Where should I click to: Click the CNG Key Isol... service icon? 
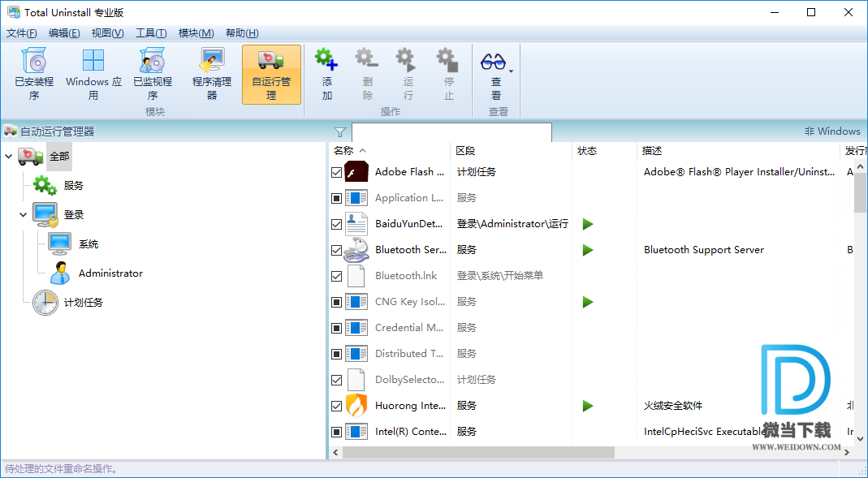tap(356, 302)
